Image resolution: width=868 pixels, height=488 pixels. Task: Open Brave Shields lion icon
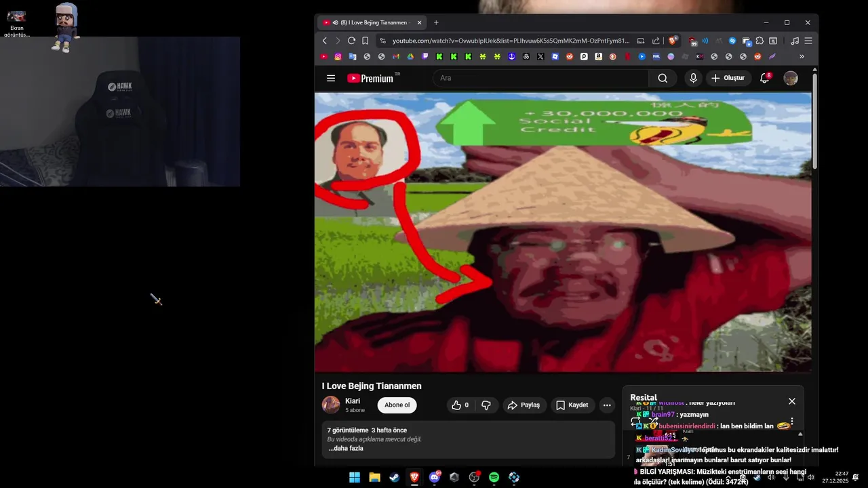pyautogui.click(x=672, y=41)
